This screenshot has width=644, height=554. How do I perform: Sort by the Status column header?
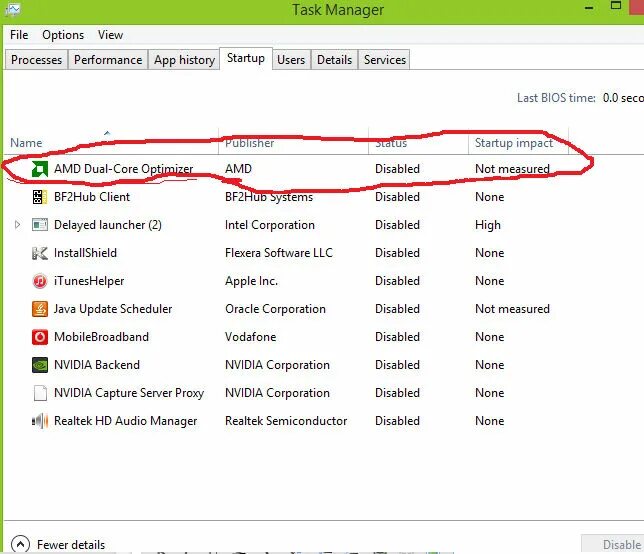pos(418,142)
